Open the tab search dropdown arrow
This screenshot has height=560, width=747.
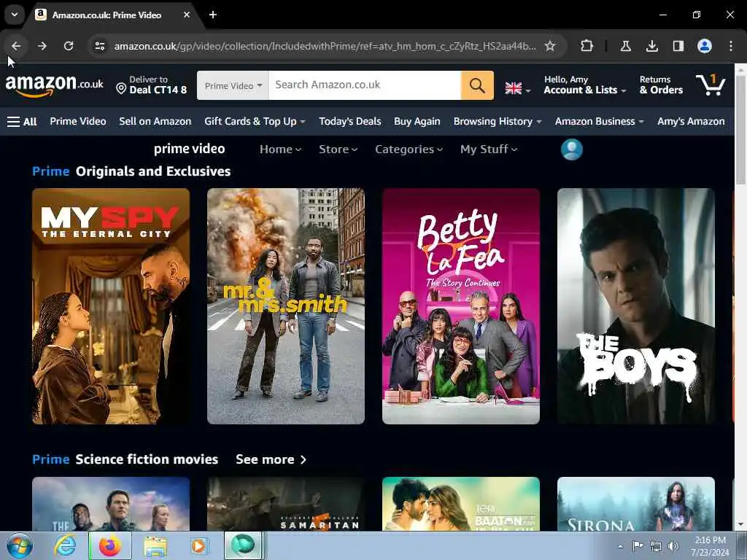click(x=15, y=15)
